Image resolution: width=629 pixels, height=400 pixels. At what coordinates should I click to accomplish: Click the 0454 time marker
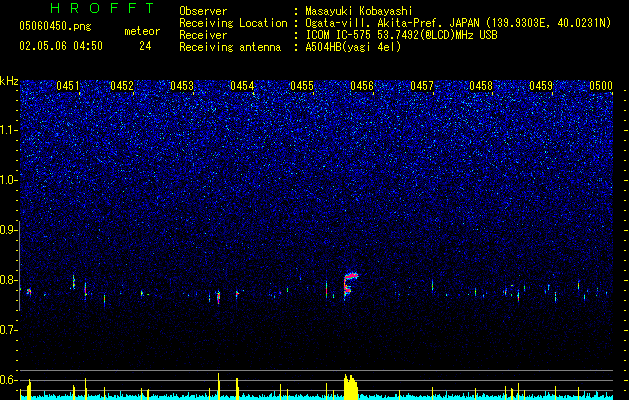[x=242, y=85]
